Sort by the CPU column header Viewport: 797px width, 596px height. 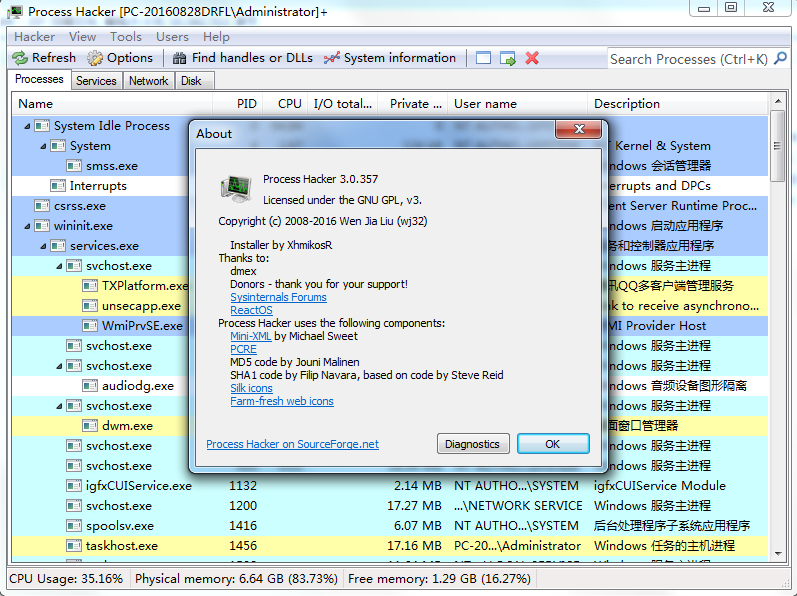pyautogui.click(x=286, y=104)
